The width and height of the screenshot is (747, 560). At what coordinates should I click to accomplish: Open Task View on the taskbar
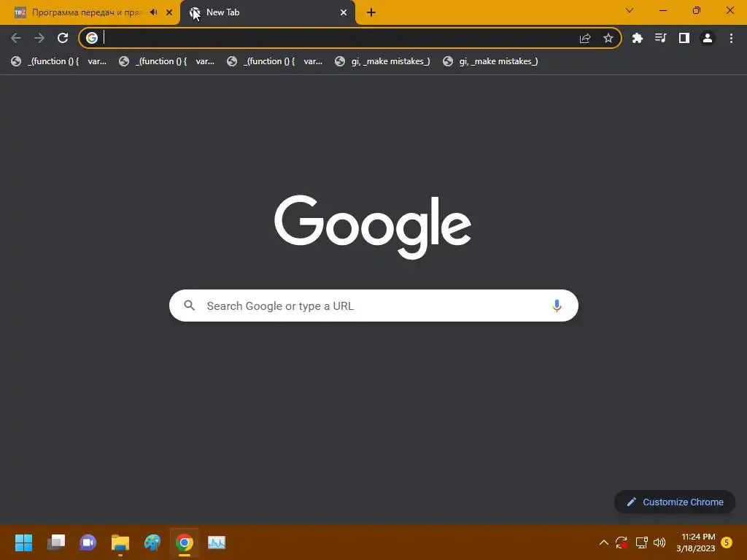(x=55, y=542)
